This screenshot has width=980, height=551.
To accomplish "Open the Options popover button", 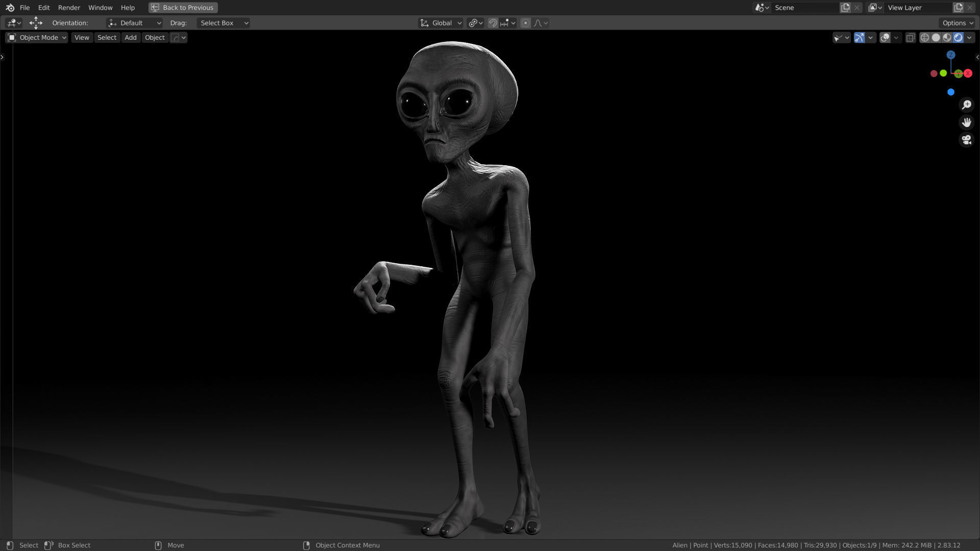I will [958, 23].
